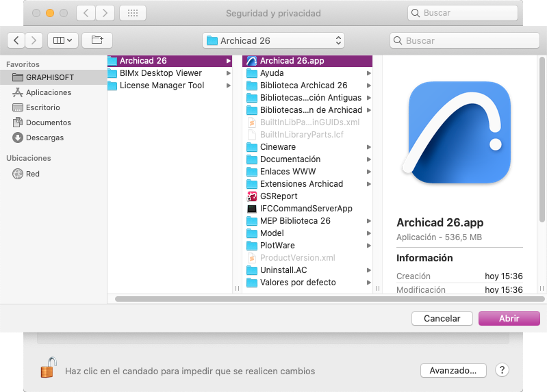
Task: Select the Valores por defecto folder name
Action: tap(298, 283)
